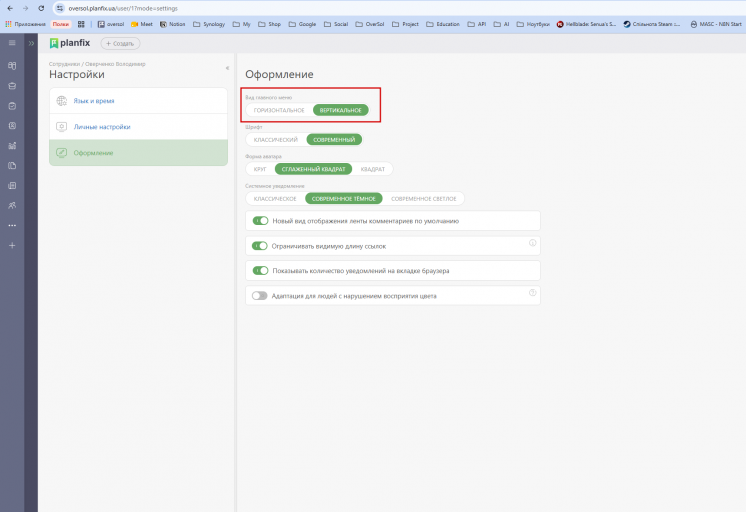746x512 pixels.
Task: Open the Hellblade: Senua's bookmark
Action: (586, 24)
